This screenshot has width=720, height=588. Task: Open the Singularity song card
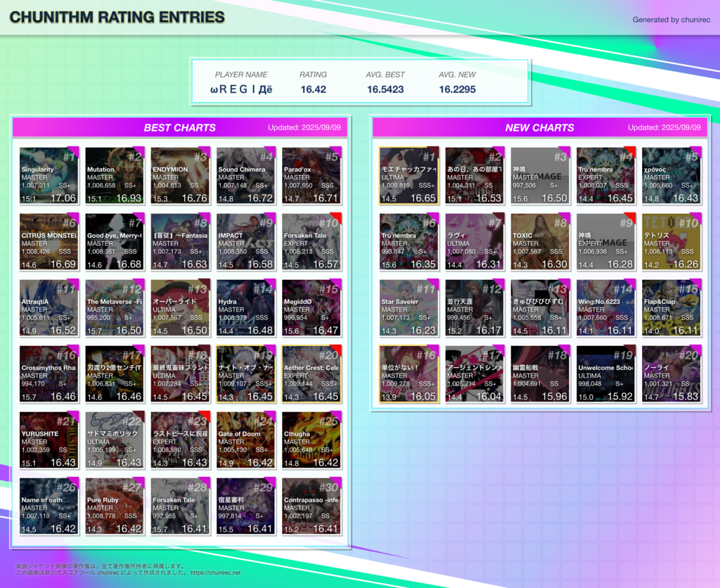(49, 176)
